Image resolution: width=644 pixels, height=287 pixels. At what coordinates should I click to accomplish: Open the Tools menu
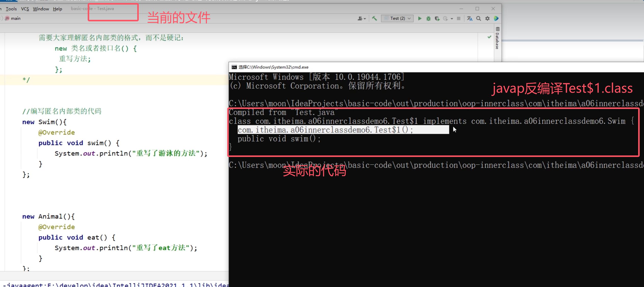point(11,9)
